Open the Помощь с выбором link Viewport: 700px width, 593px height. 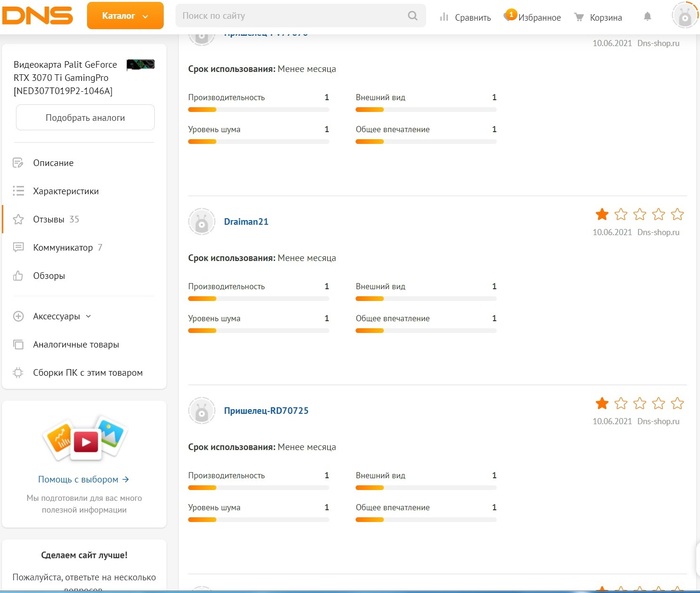click(83, 479)
